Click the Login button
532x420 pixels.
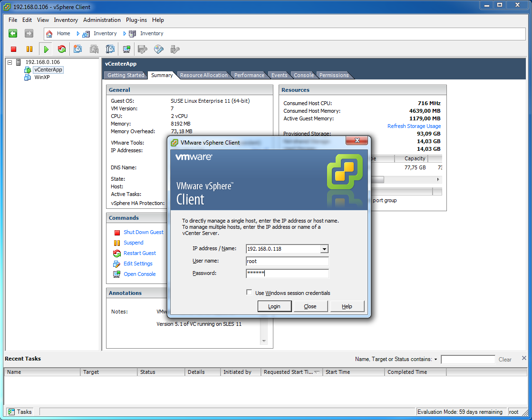[274, 306]
